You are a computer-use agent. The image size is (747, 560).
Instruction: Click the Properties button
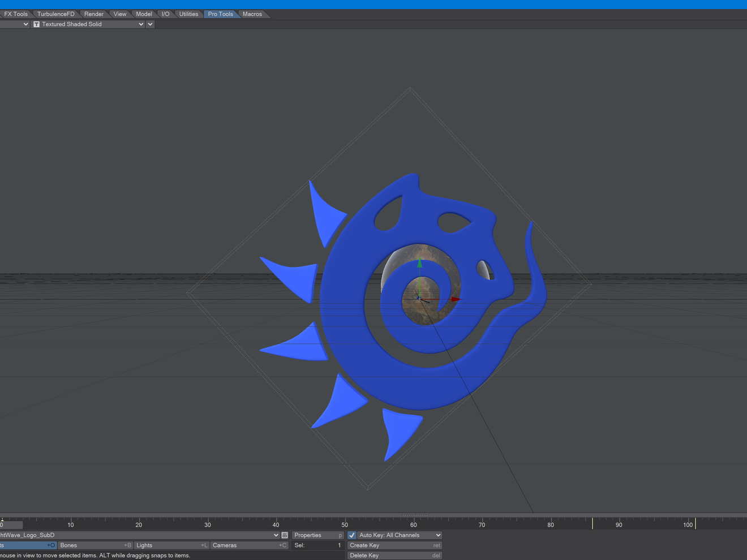(x=318, y=535)
